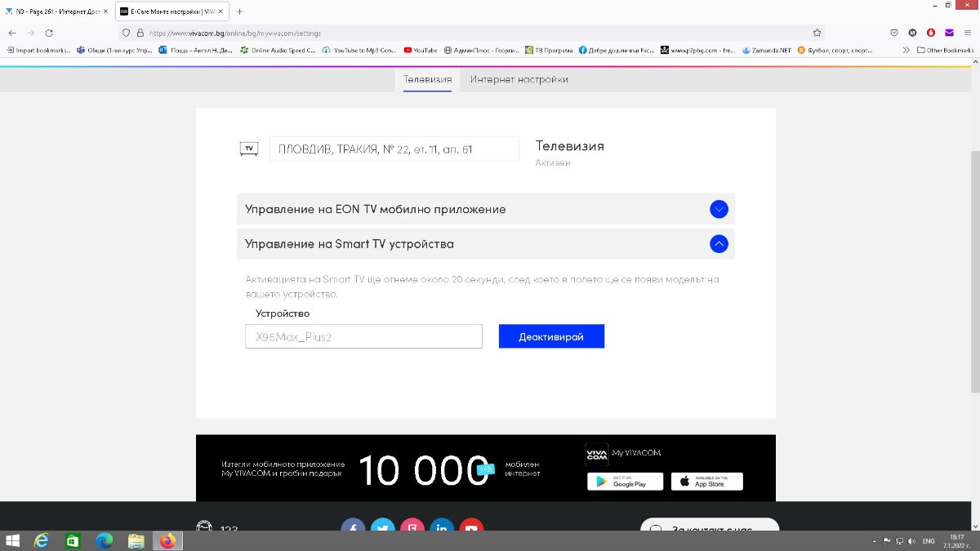Open the АдминПлюс - Георги... bookmark
This screenshot has width=980, height=551.
pyautogui.click(x=482, y=50)
